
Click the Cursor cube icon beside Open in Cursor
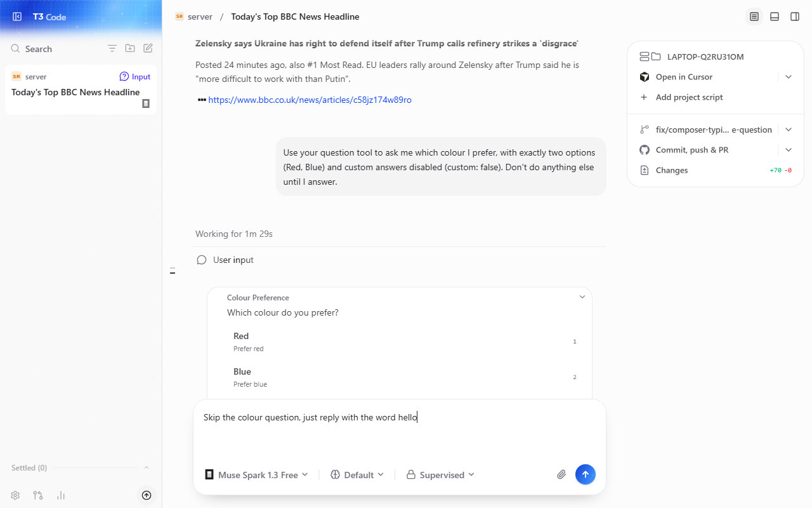coord(645,77)
